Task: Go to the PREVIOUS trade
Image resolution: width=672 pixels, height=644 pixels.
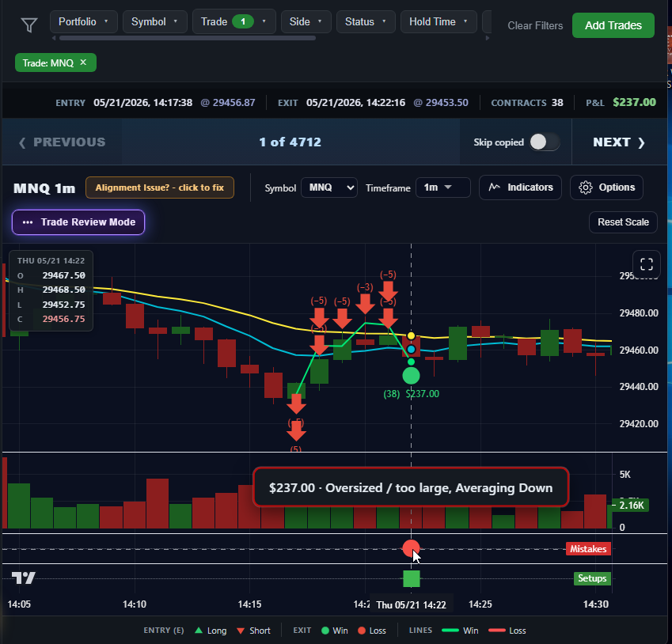Action: (63, 142)
